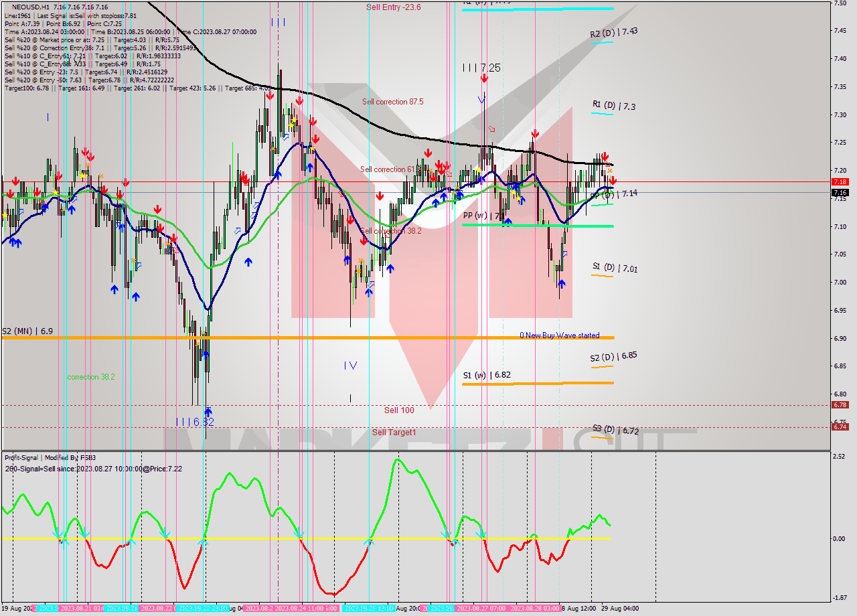
Task: Click the 'S2 (MN) | 6.9' monthly label
Action: click(x=27, y=331)
